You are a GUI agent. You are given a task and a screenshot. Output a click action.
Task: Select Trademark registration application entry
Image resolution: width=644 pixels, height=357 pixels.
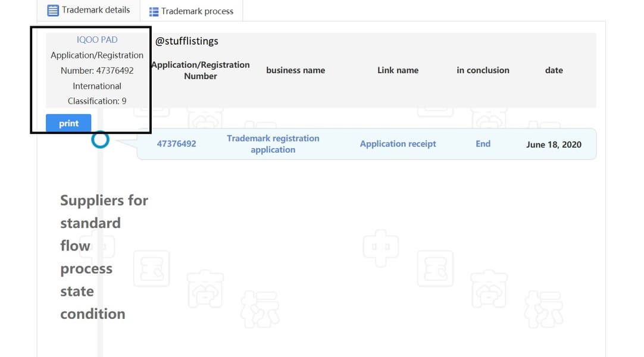pyautogui.click(x=273, y=144)
